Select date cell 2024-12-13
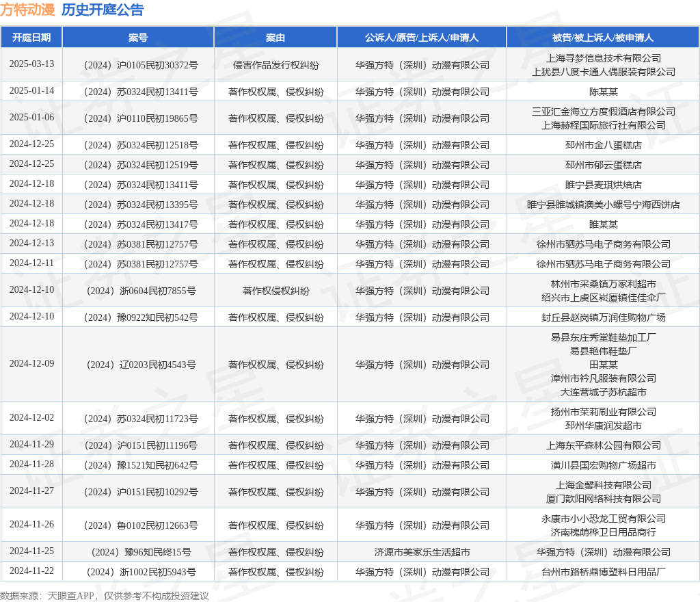The image size is (700, 602). coord(31,244)
